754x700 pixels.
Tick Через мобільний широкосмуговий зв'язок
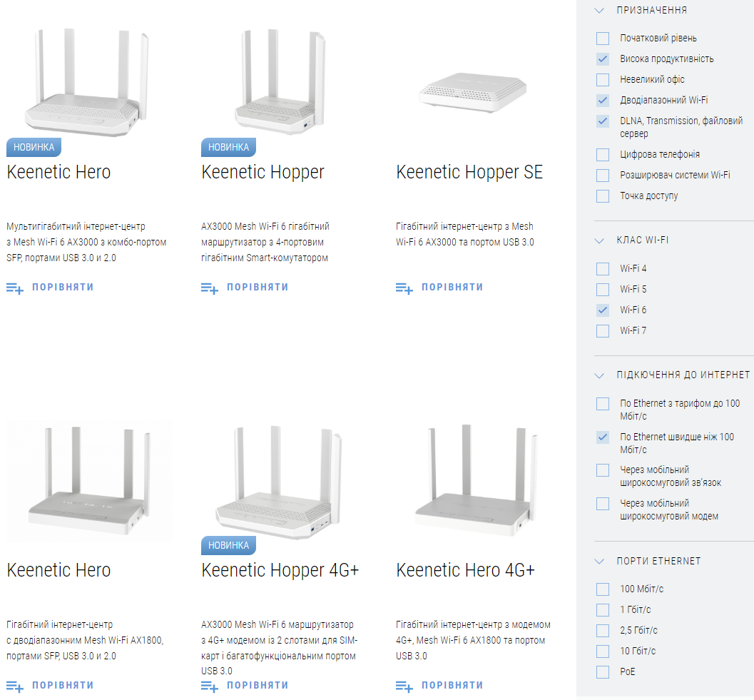pyautogui.click(x=603, y=470)
